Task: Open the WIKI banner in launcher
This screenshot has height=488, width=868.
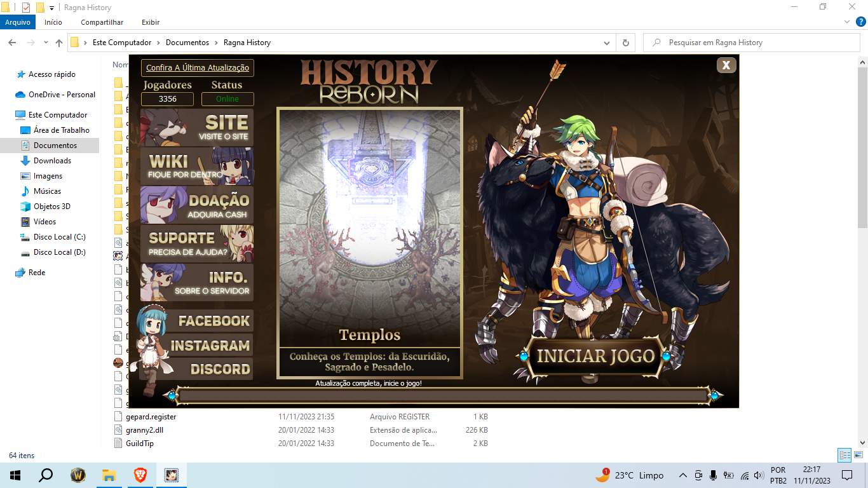Action: pyautogui.click(x=196, y=166)
